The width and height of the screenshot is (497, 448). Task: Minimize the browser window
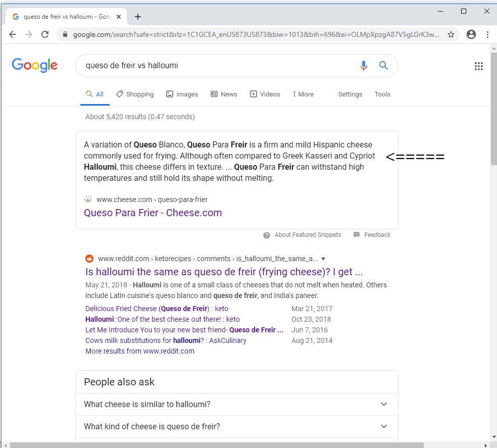point(440,12)
